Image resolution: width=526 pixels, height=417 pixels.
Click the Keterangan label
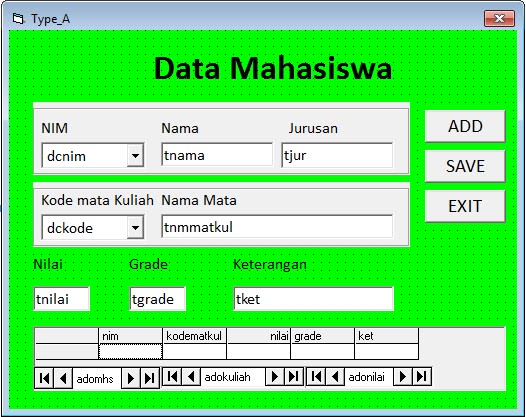[x=270, y=265]
